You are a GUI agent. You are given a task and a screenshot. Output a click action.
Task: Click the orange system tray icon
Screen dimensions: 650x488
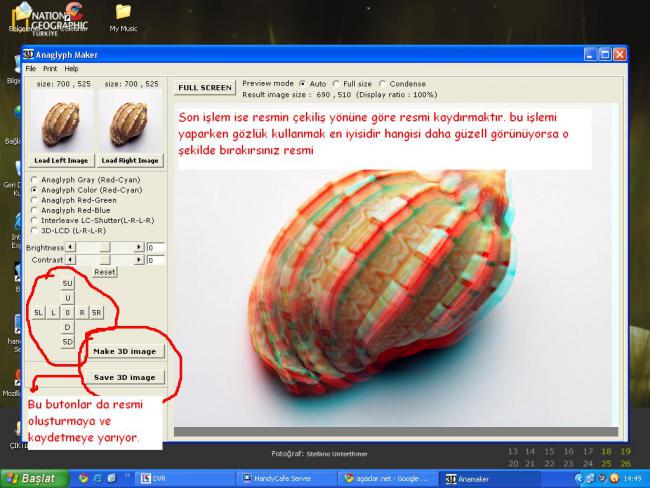coord(614,478)
